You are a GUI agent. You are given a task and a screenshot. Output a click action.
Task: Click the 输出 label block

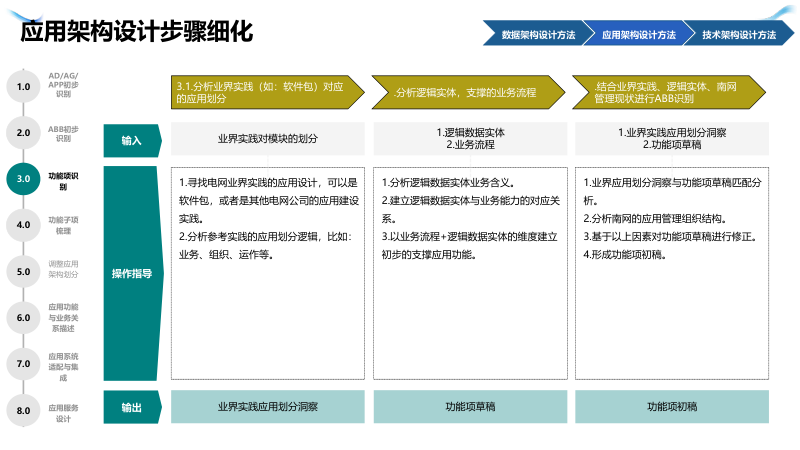(132, 407)
